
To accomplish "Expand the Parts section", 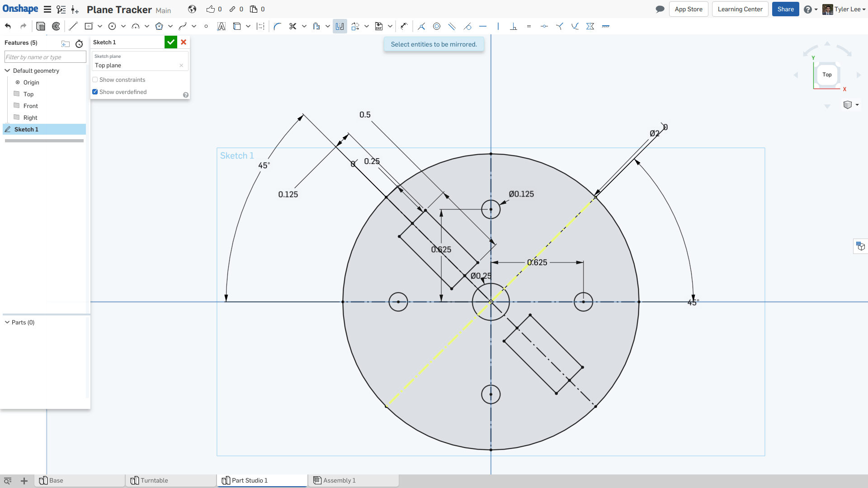I will [7, 322].
